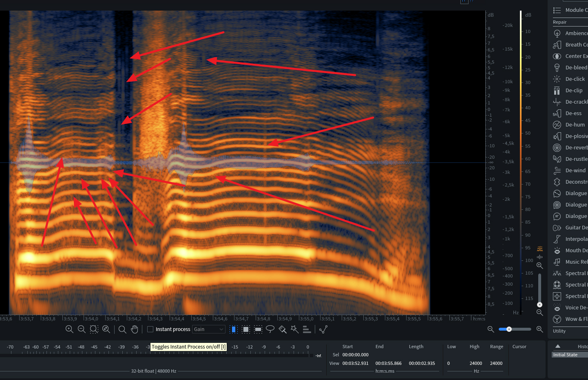
Task: Click the waveform bars view icon
Action: tap(540, 257)
